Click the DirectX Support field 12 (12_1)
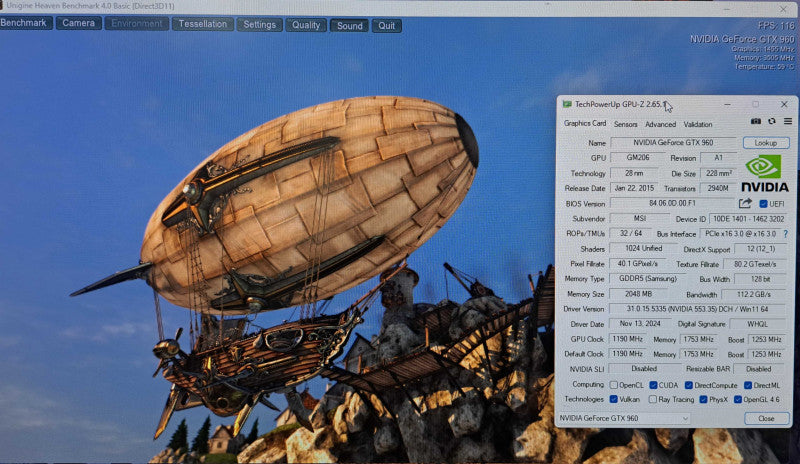 pyautogui.click(x=760, y=249)
